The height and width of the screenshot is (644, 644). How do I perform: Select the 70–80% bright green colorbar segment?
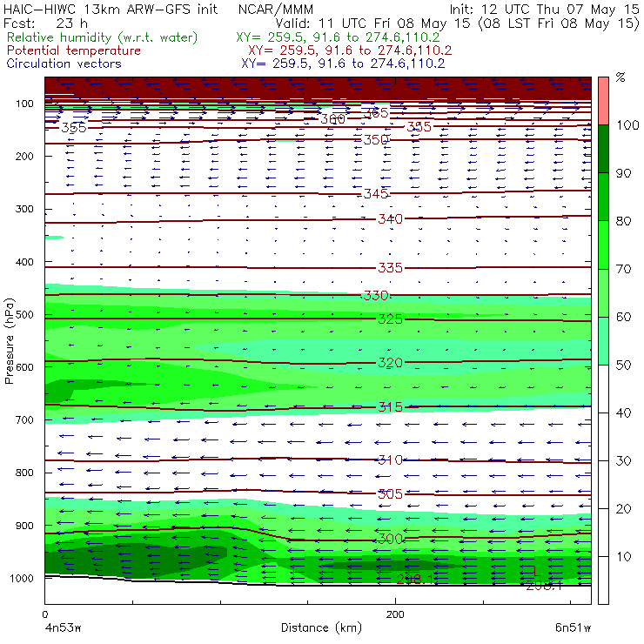point(603,245)
